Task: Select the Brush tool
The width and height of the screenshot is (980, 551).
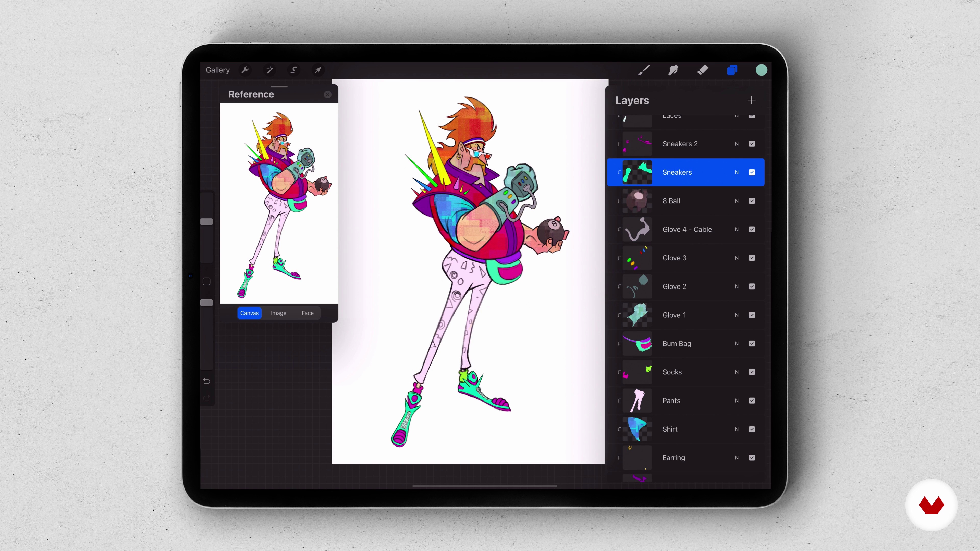Action: [x=644, y=70]
